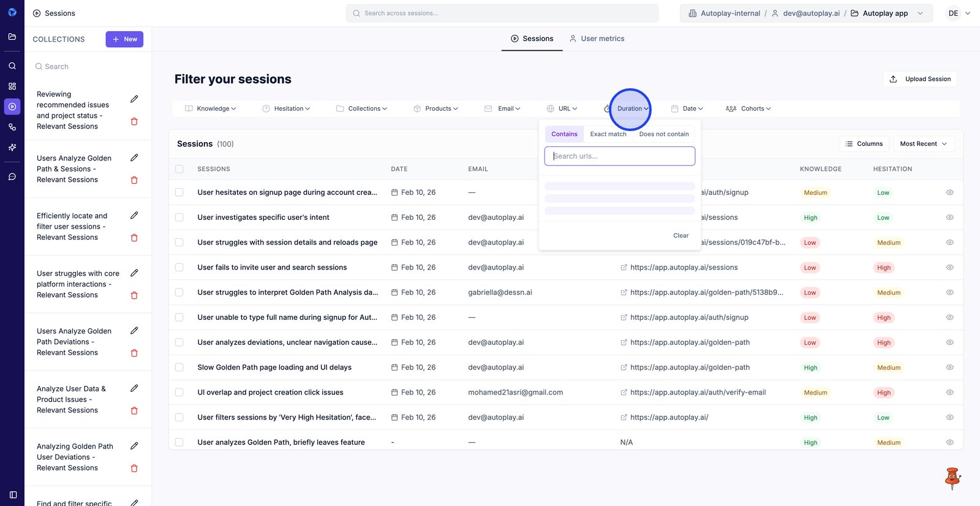980x506 pixels.
Task: Delete the 'Analyze User Data & Product Issues' collection
Action: coord(134,410)
